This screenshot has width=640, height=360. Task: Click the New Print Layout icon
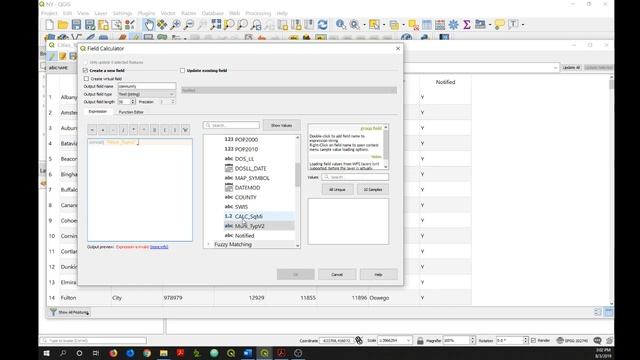(x=103, y=24)
